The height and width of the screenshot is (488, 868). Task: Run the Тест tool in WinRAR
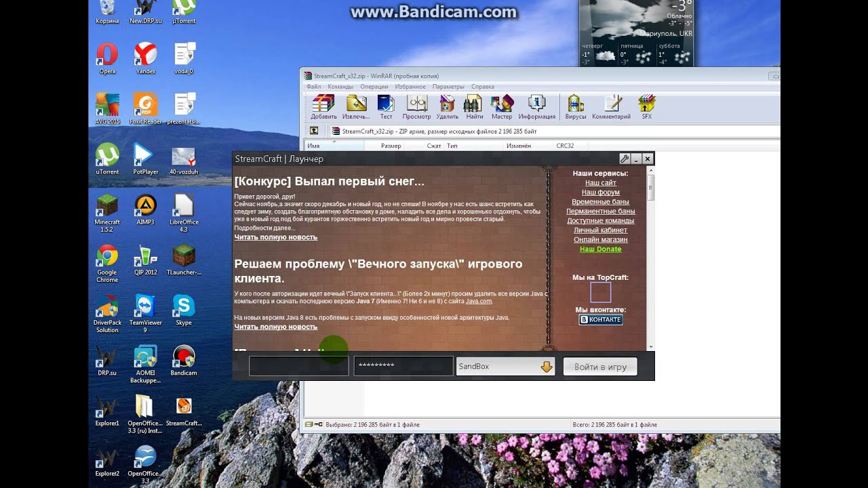pyautogui.click(x=386, y=107)
